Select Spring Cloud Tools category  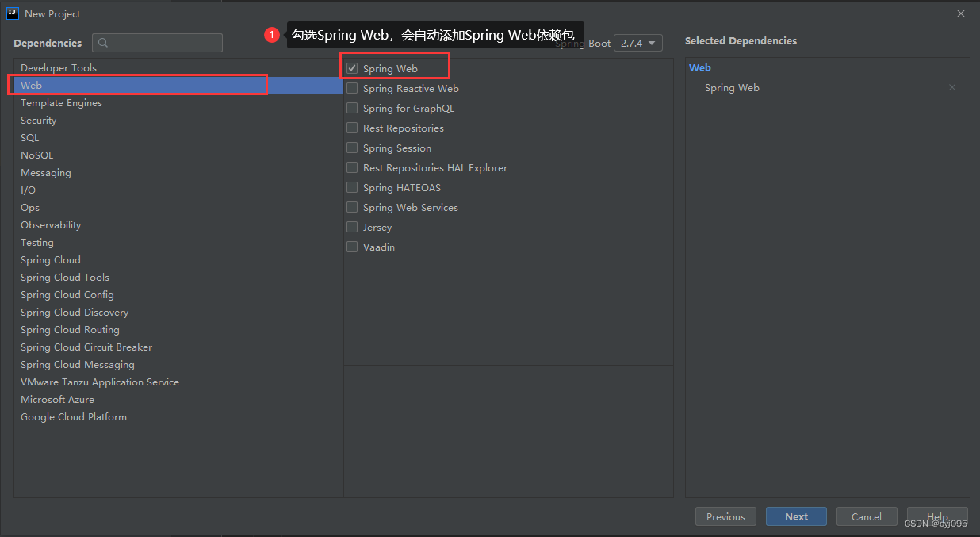[x=178, y=278]
